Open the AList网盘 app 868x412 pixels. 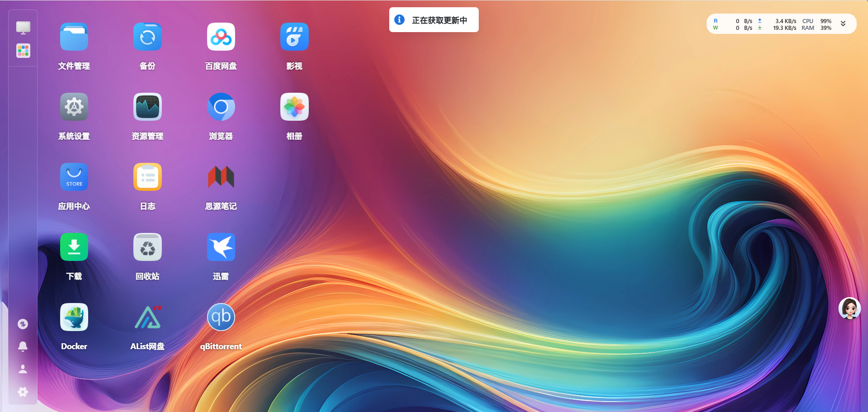point(147,317)
